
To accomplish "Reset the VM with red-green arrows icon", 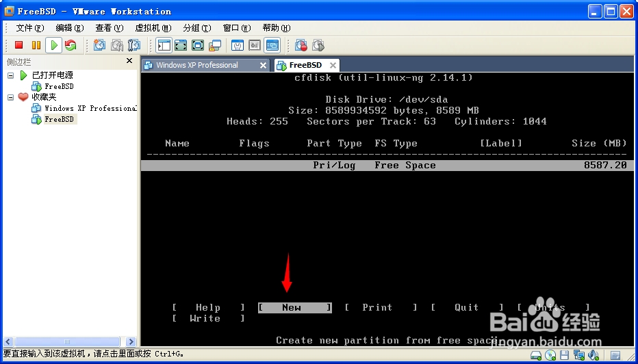I will 71,45.
